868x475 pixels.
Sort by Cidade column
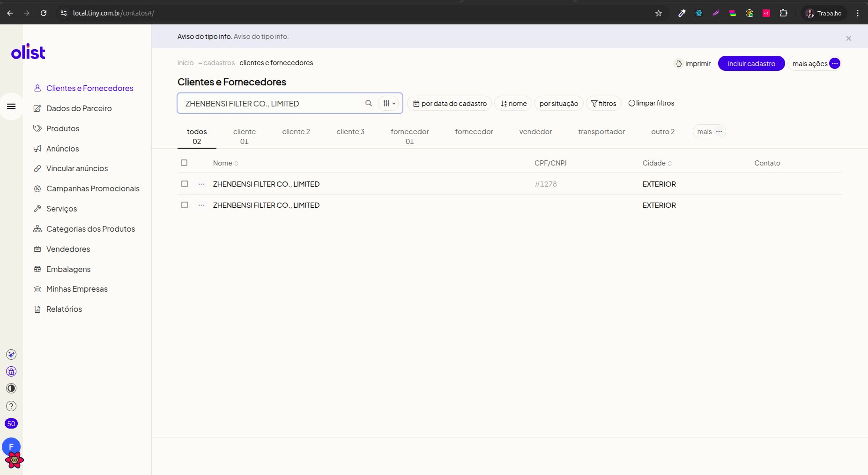coord(657,163)
